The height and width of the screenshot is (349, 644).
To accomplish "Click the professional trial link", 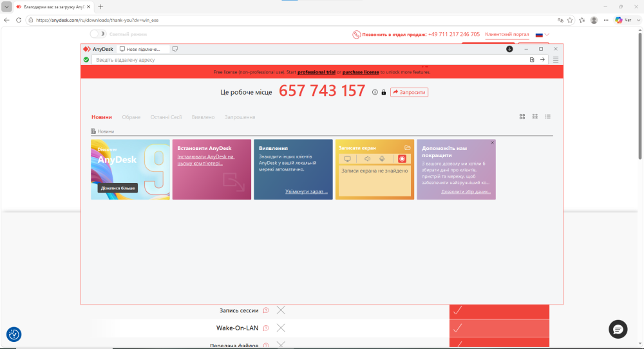I will (x=316, y=72).
